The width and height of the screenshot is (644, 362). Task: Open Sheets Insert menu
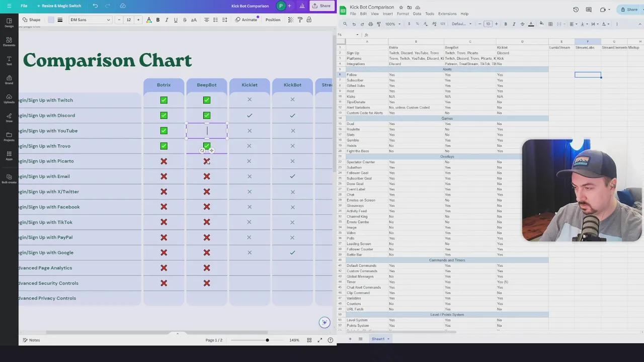(387, 14)
